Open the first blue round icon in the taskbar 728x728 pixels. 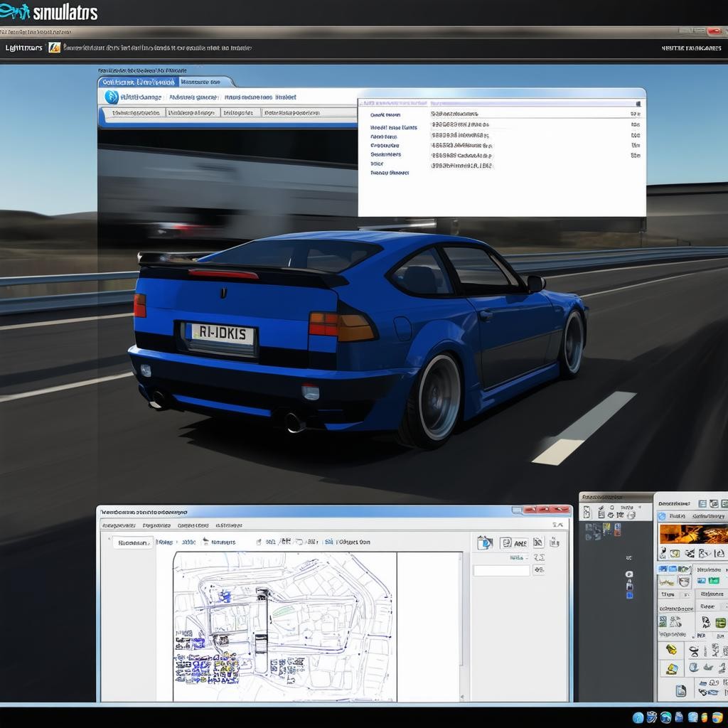(x=638, y=717)
